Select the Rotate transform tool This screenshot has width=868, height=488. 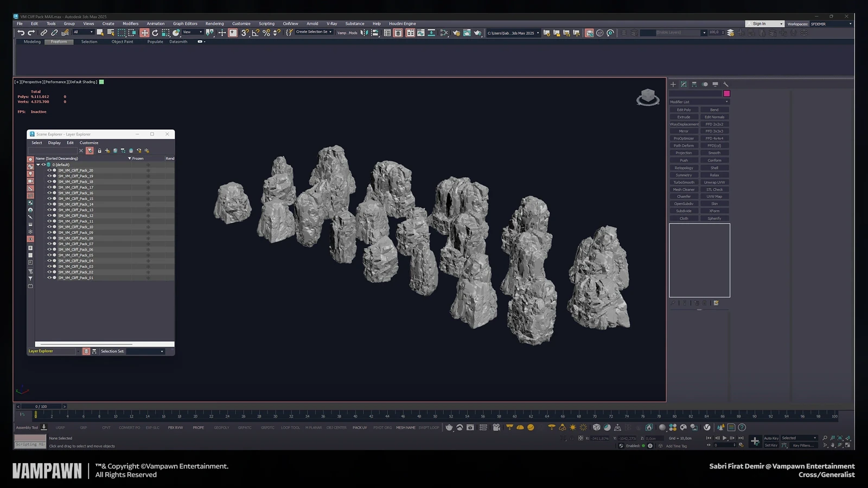point(155,33)
